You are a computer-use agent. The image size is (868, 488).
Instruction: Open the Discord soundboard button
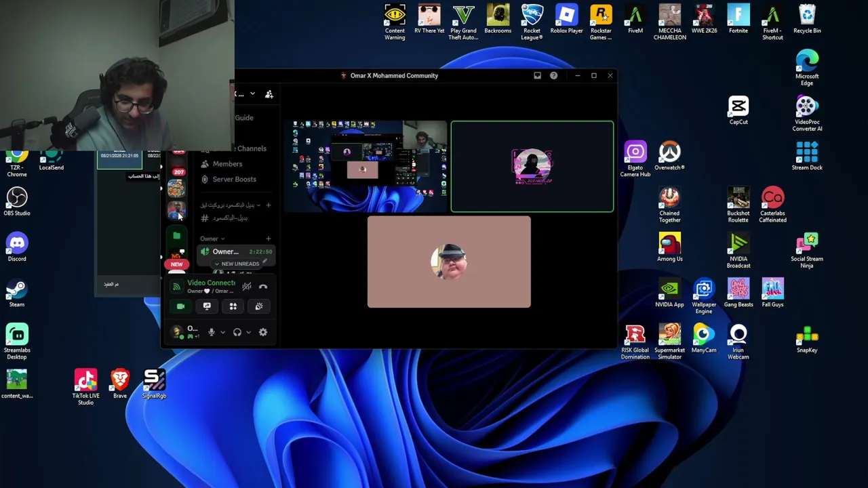pyautogui.click(x=259, y=306)
